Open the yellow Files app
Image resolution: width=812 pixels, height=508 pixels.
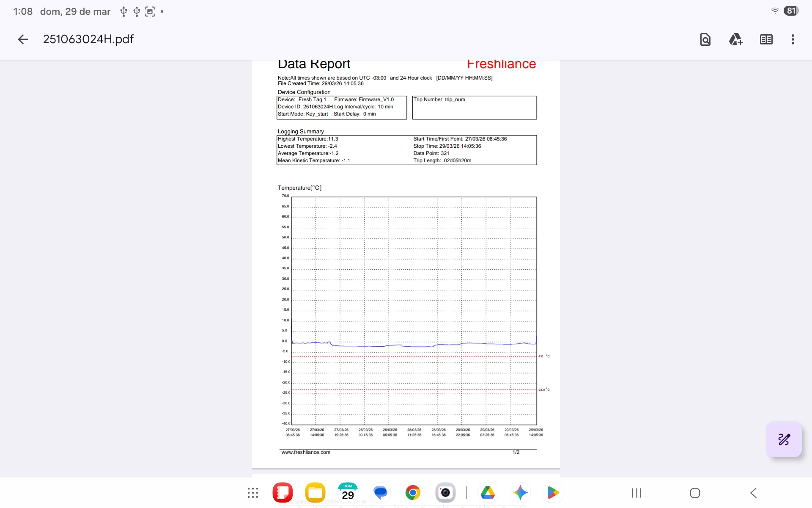click(315, 493)
